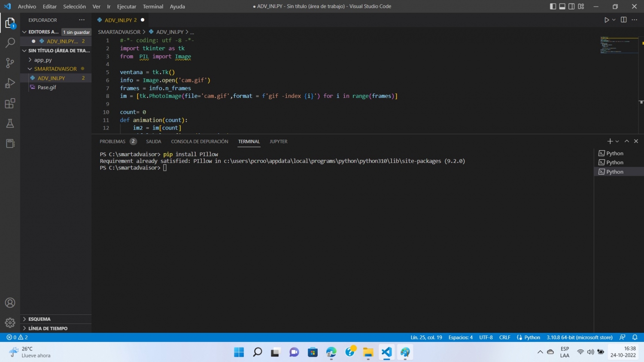Select the 3.10.8 64-bit interpreter button

coord(579,338)
